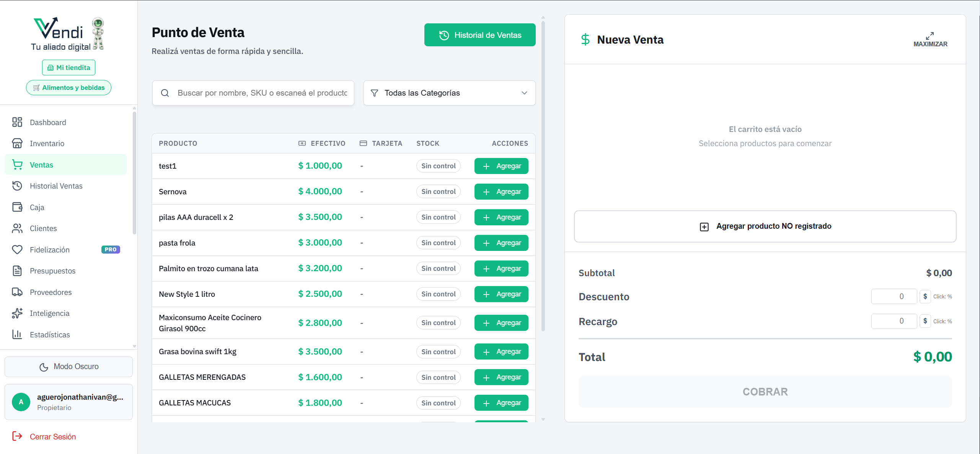This screenshot has width=980, height=454.
Task: Focus the product search field
Action: (x=262, y=93)
